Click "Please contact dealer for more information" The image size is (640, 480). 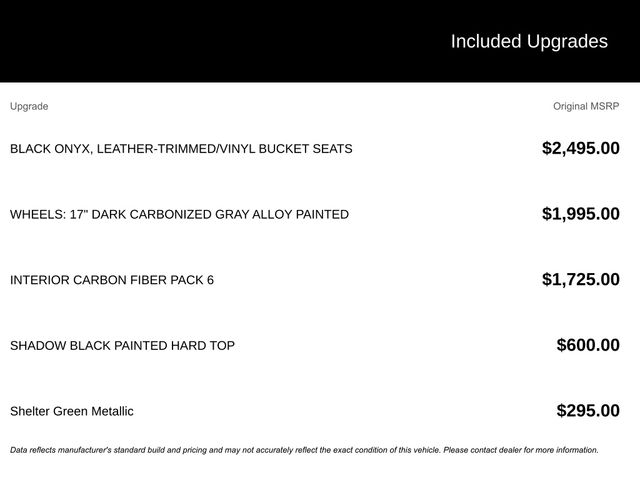(521, 450)
